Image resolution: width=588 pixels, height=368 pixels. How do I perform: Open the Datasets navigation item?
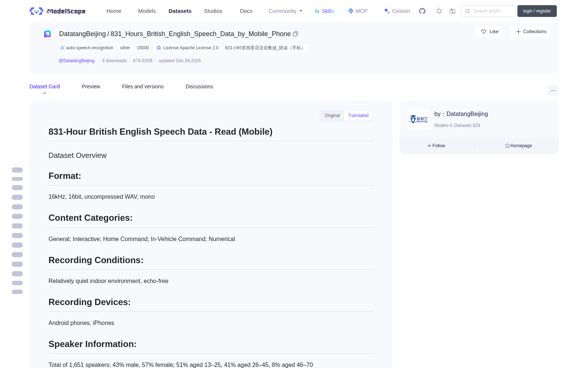tap(180, 11)
